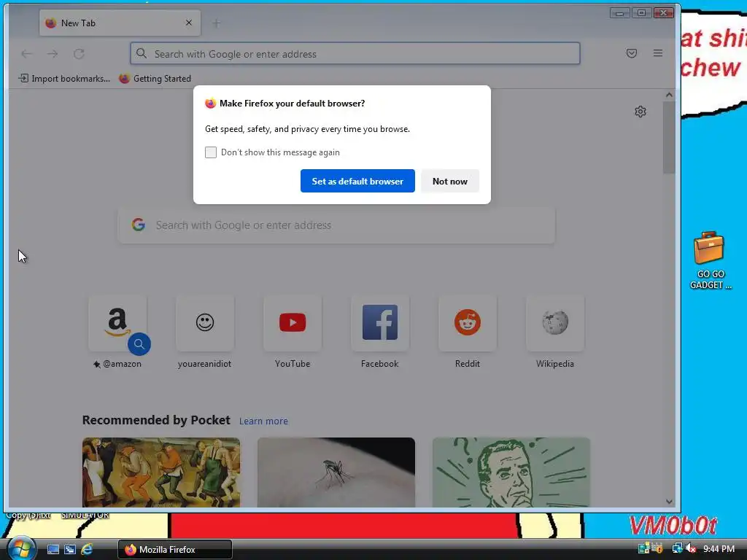
Task: Select GO GO GADGET desktop briefcase icon
Action: coord(710,260)
